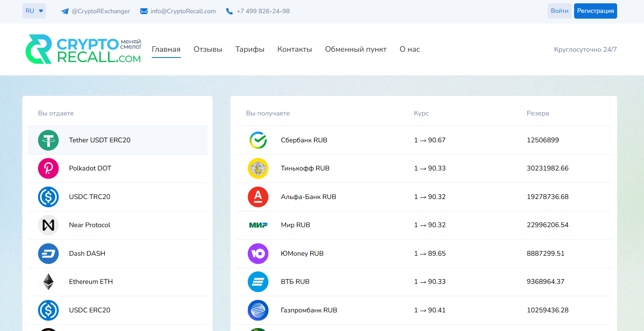Viewport: 644px width, 331px height.
Task: Select the Polkadot DOT pink icon
Action: click(48, 168)
